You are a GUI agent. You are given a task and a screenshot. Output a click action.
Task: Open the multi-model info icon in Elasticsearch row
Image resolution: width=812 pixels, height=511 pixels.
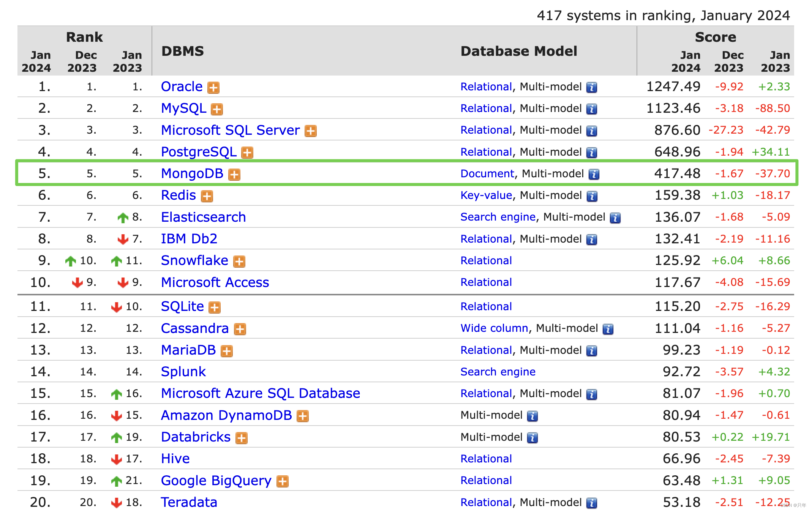615,218
